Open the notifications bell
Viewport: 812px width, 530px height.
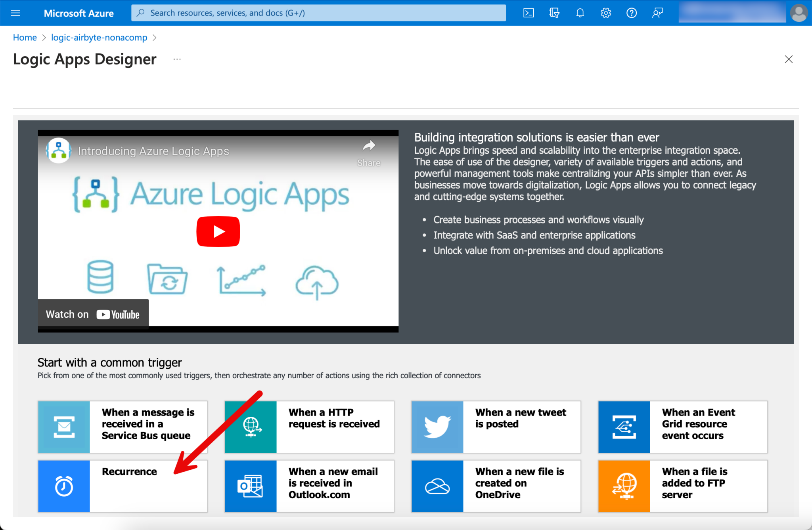click(x=580, y=13)
